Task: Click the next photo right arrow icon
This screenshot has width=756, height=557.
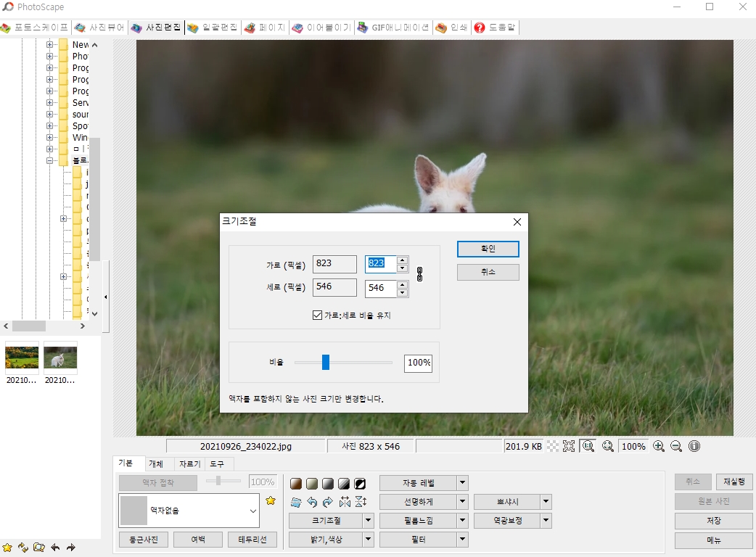Action: (x=71, y=548)
